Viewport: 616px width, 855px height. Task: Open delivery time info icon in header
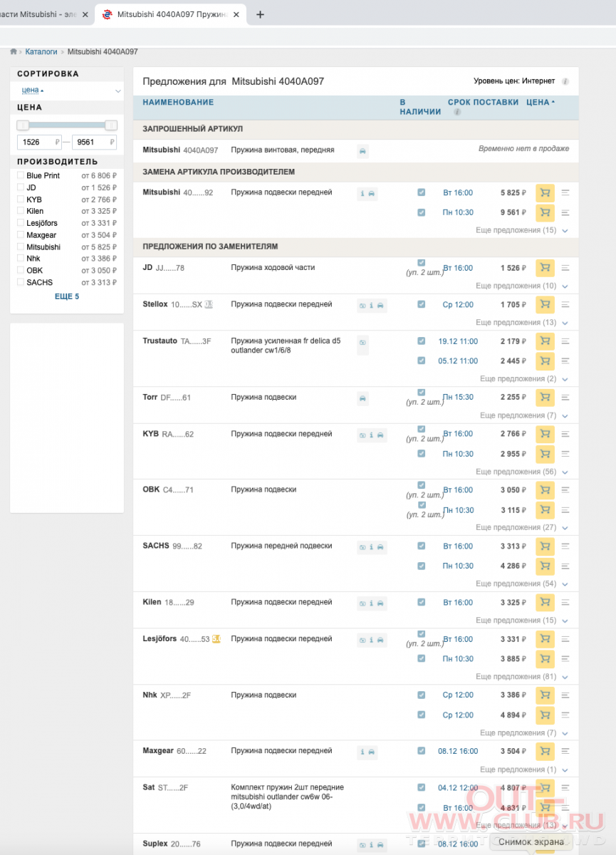point(457,112)
